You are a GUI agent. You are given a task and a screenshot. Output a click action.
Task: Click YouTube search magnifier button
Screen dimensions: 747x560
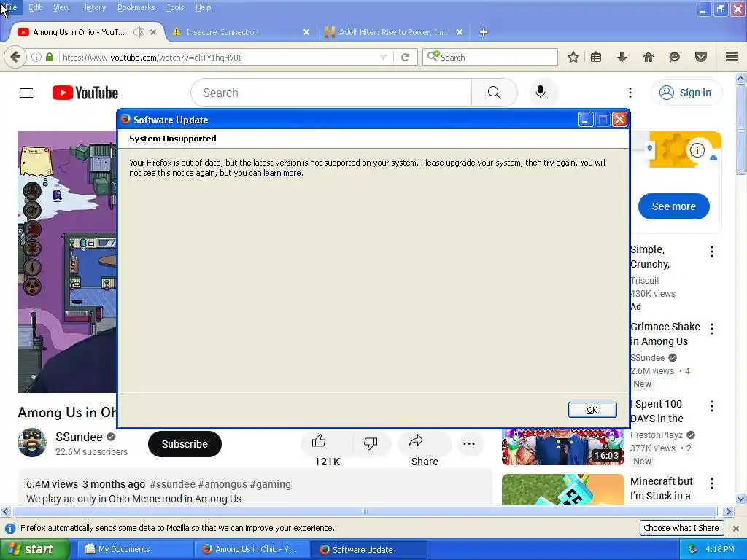494,93
